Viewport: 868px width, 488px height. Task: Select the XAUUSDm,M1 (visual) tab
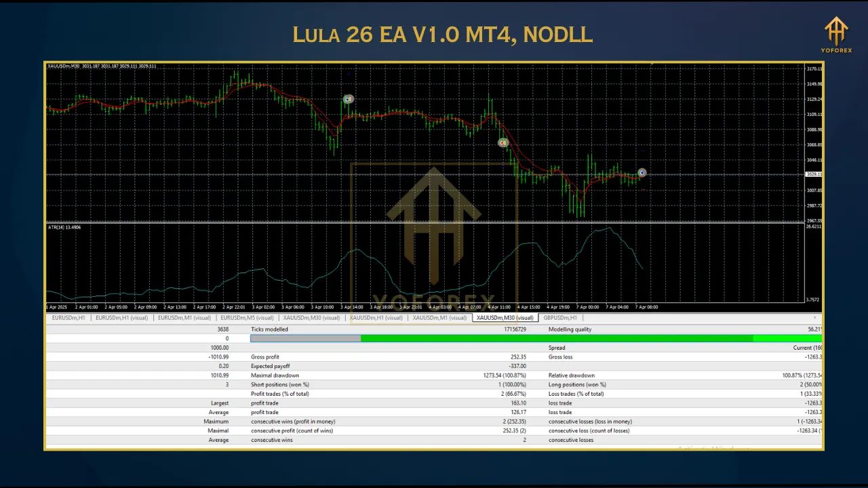coord(439,317)
